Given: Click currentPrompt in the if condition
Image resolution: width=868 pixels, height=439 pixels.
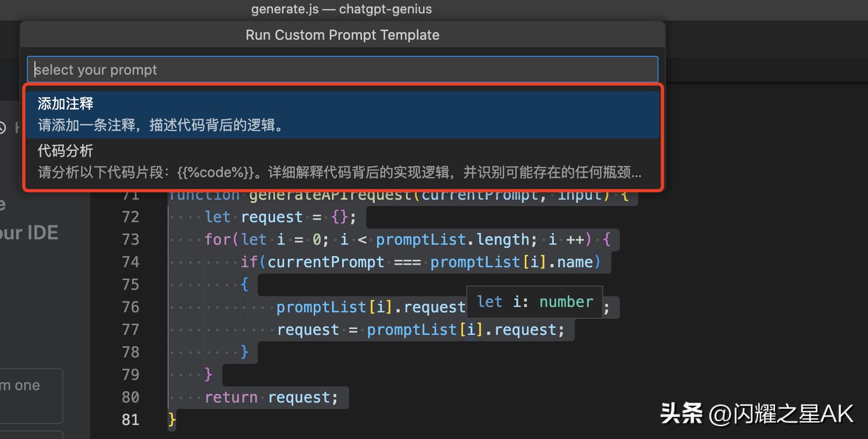Looking at the screenshot, I should [325, 262].
